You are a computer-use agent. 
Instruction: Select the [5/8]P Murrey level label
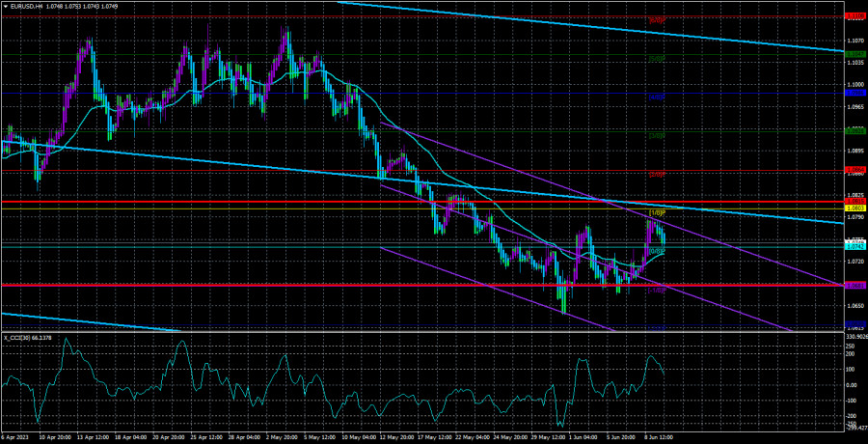point(657,59)
